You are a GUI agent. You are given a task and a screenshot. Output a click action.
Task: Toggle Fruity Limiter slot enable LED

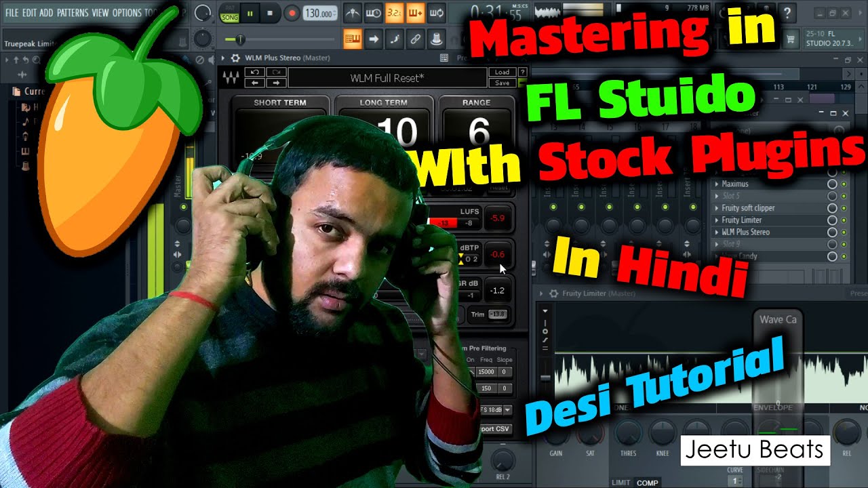pyautogui.click(x=844, y=220)
